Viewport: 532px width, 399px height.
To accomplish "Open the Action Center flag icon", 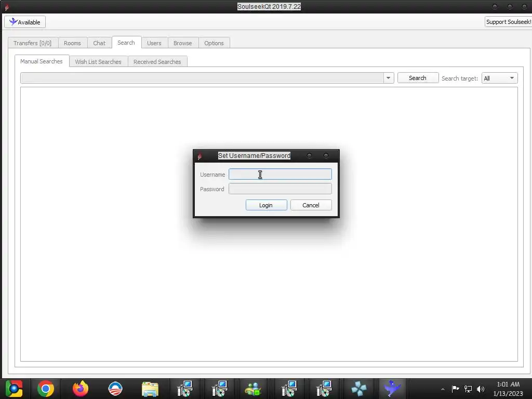I will [455, 389].
